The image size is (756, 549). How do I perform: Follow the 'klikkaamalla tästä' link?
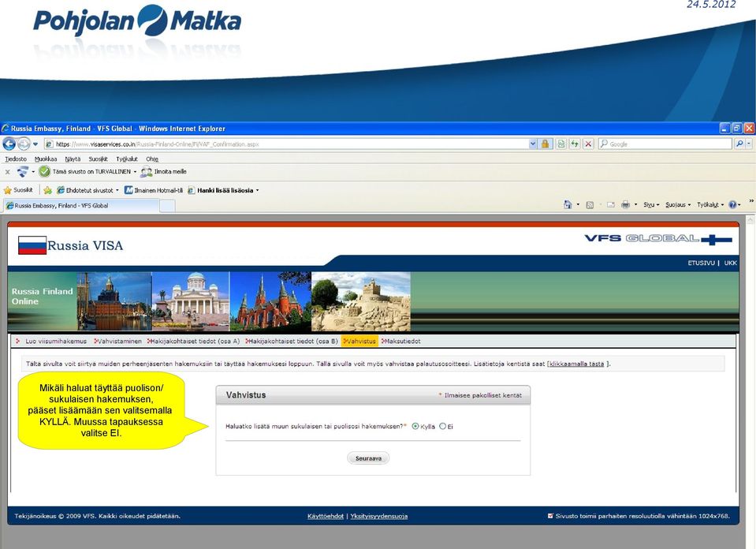coord(576,364)
